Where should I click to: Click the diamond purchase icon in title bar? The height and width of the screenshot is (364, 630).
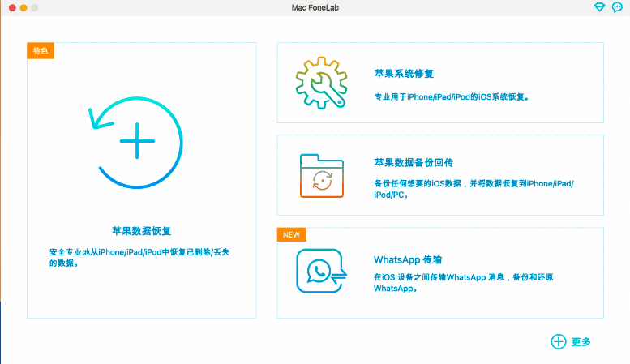point(599,7)
